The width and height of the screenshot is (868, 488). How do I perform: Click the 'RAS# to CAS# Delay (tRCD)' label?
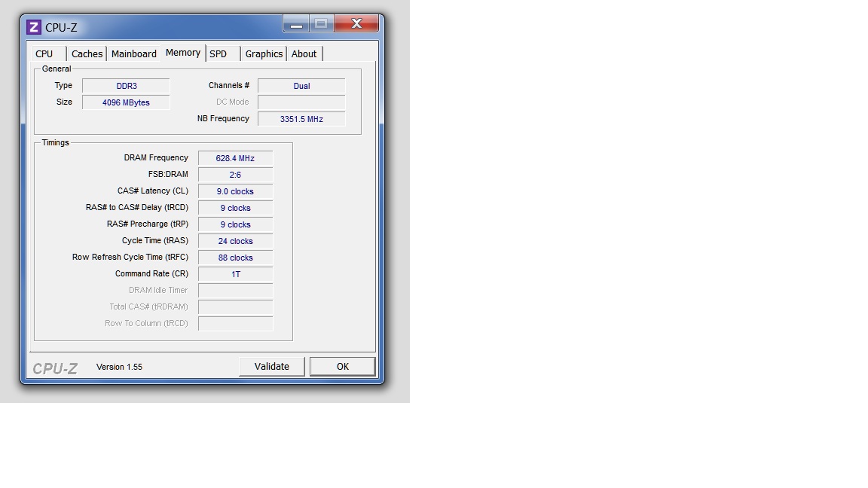136,208
